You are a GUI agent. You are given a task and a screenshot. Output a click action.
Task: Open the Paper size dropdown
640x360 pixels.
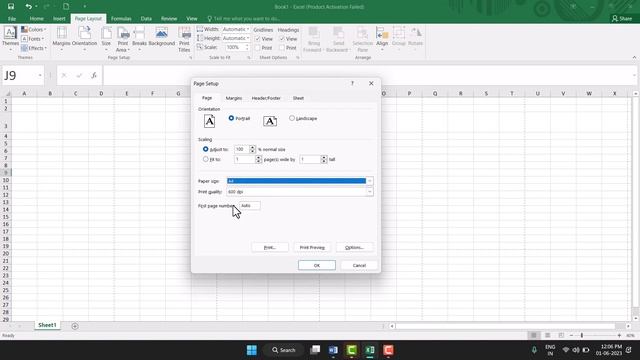[x=369, y=181]
